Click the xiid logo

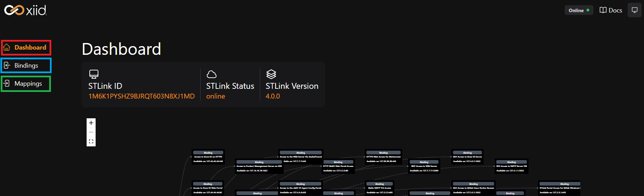25,10
